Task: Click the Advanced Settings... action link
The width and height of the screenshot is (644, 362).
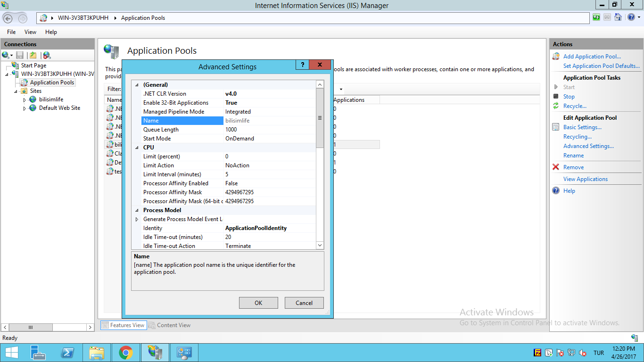Action: (588, 146)
